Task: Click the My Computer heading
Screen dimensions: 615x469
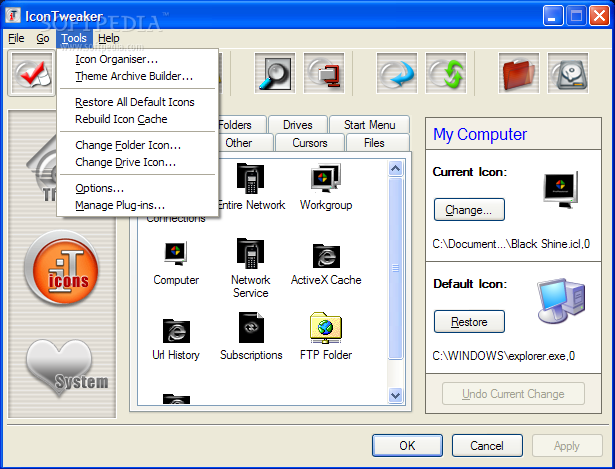Action: point(480,134)
